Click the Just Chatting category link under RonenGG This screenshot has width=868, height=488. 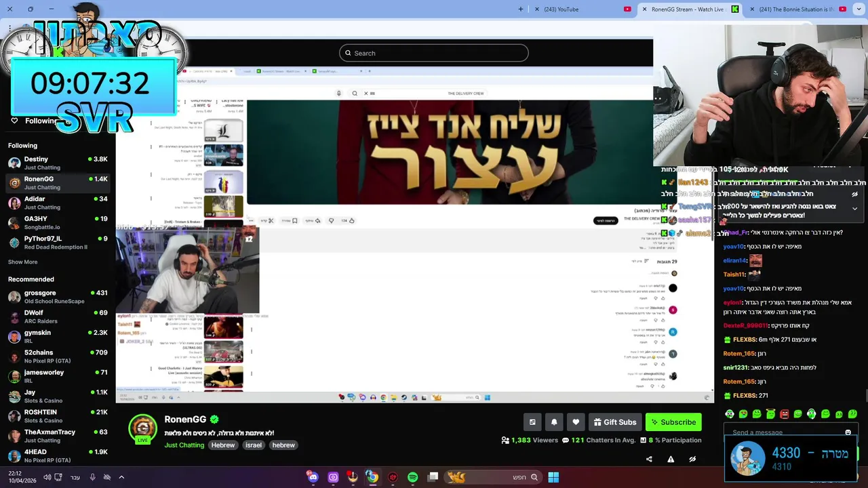184,445
